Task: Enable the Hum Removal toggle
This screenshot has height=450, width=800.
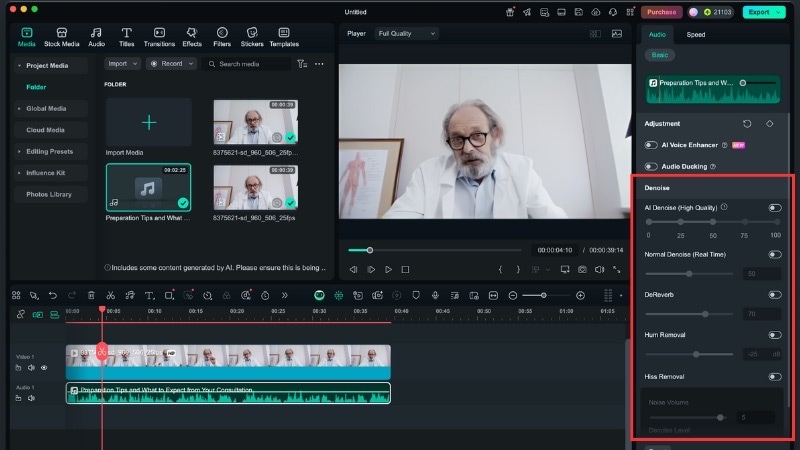Action: pos(774,335)
